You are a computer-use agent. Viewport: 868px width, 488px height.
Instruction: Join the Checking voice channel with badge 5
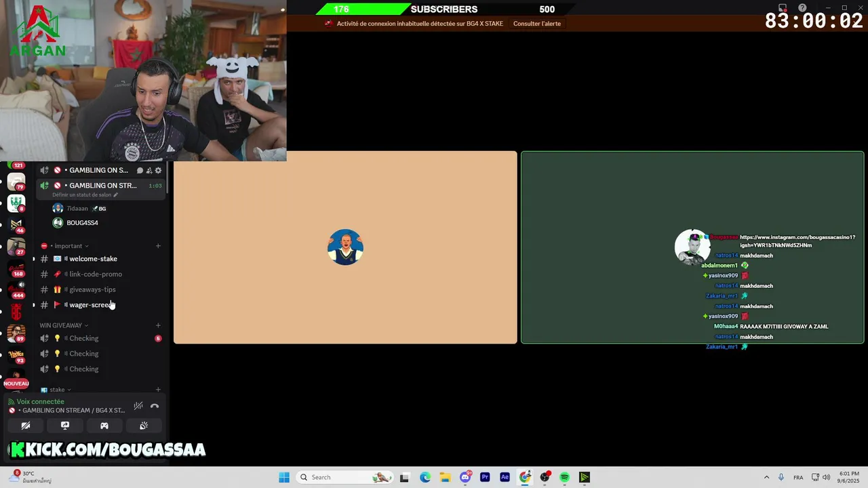coord(100,338)
